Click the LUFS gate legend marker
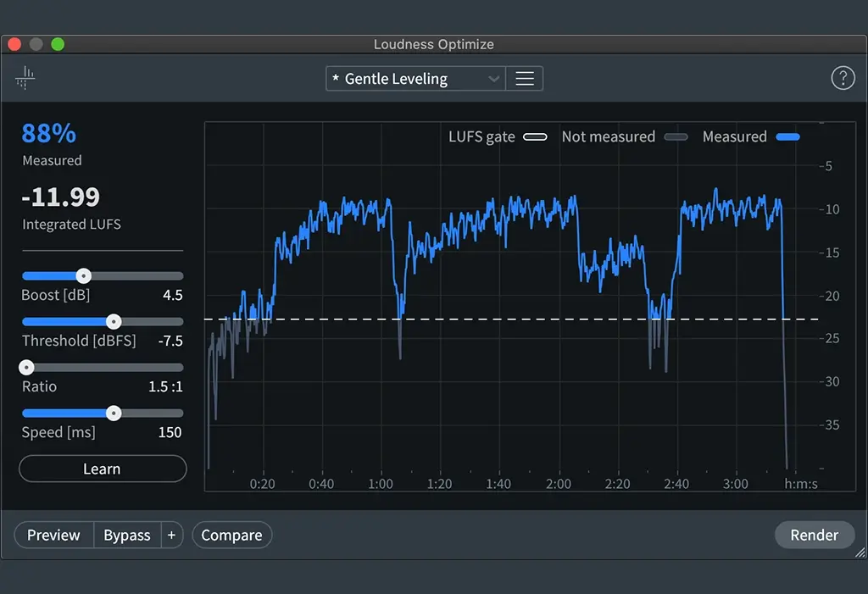Image resolution: width=868 pixels, height=594 pixels. [x=536, y=136]
